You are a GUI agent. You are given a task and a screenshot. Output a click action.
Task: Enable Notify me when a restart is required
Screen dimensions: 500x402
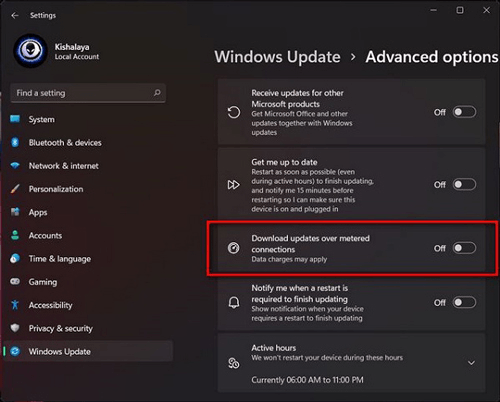(x=464, y=302)
